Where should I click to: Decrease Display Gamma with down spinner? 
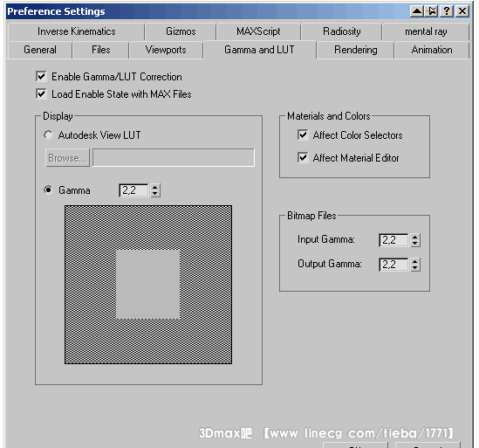pos(155,194)
